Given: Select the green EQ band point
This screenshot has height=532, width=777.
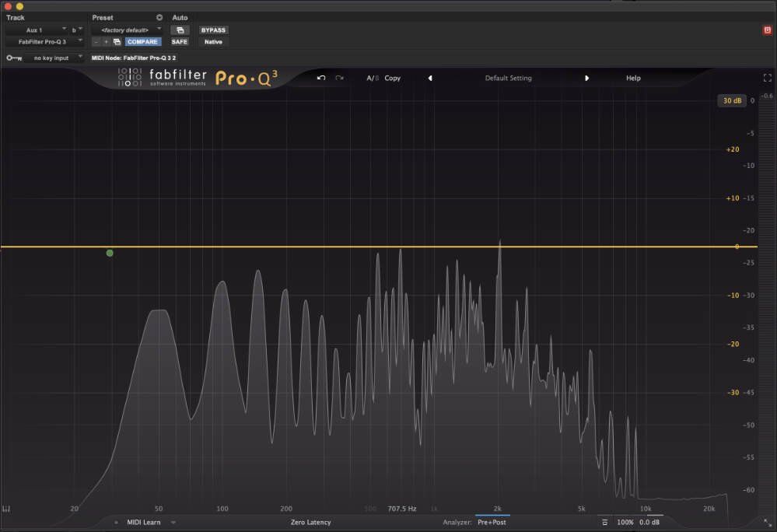Looking at the screenshot, I should (x=110, y=253).
